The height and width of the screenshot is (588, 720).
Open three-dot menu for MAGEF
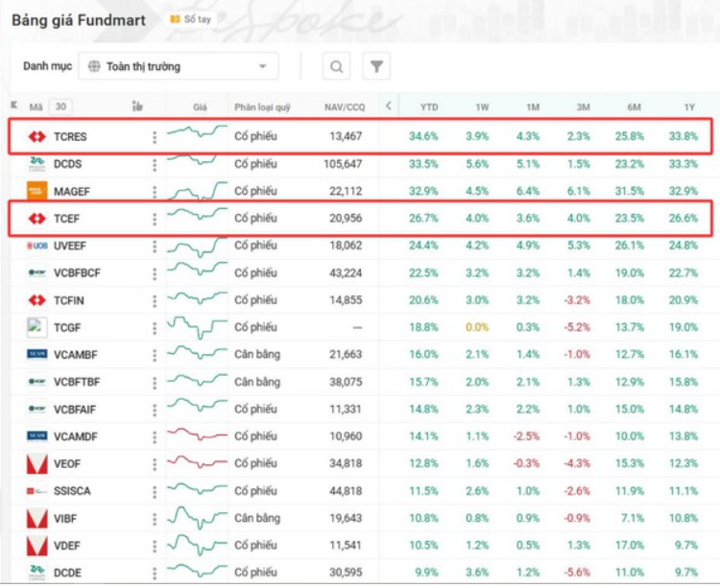click(155, 192)
